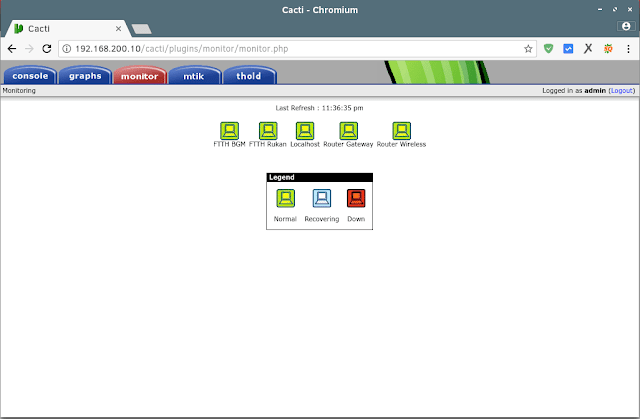
Task: Click the Logout link
Action: coord(622,91)
